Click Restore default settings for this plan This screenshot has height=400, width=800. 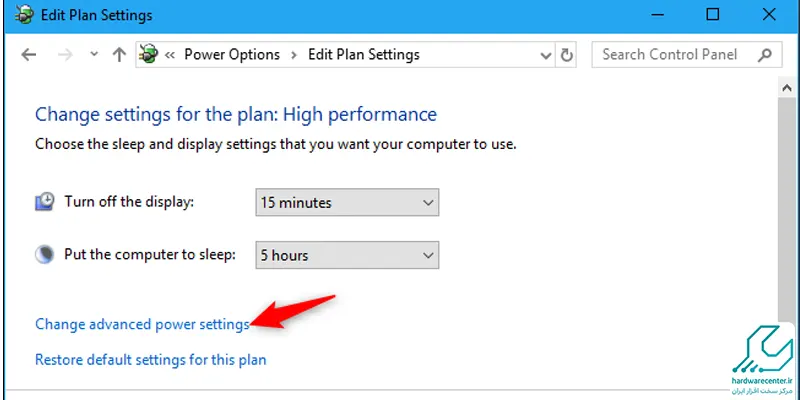click(x=151, y=360)
